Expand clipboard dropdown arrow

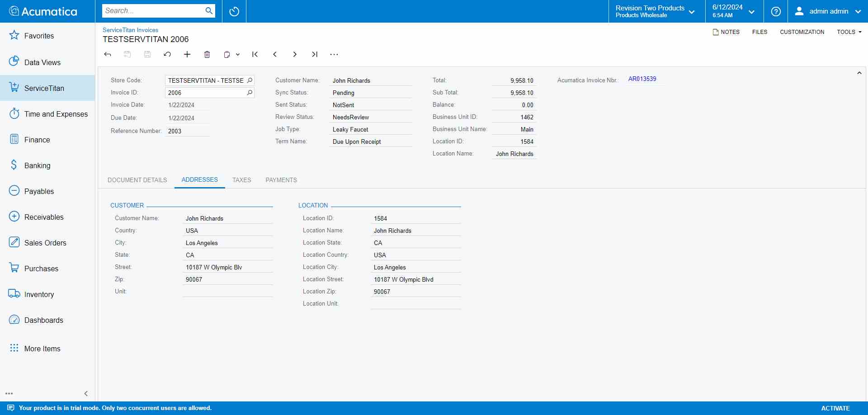[238, 54]
